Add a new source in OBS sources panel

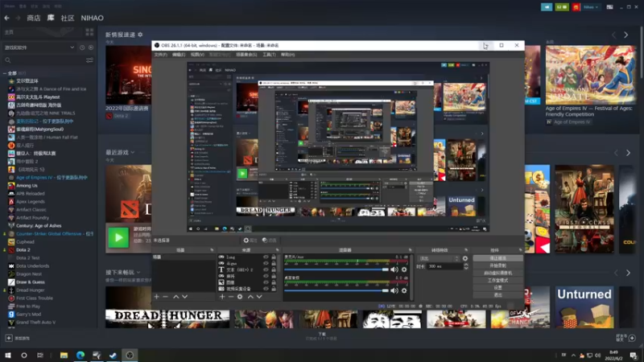click(222, 296)
